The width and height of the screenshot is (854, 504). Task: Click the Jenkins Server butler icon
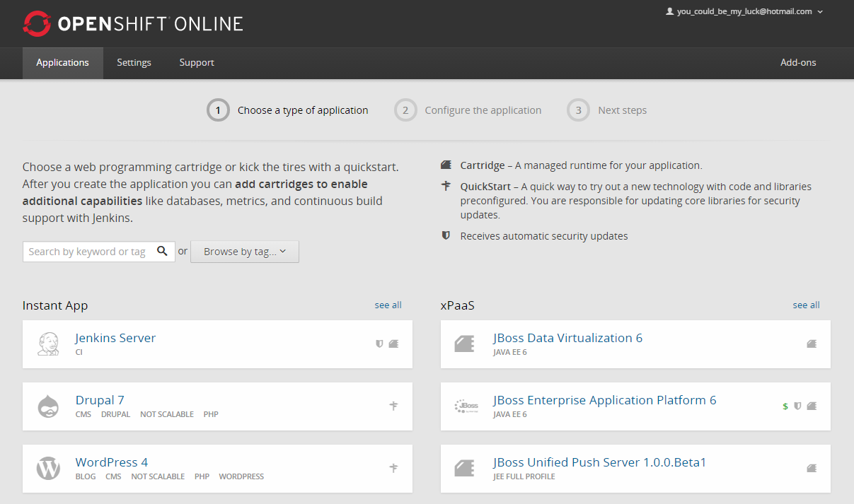[48, 344]
